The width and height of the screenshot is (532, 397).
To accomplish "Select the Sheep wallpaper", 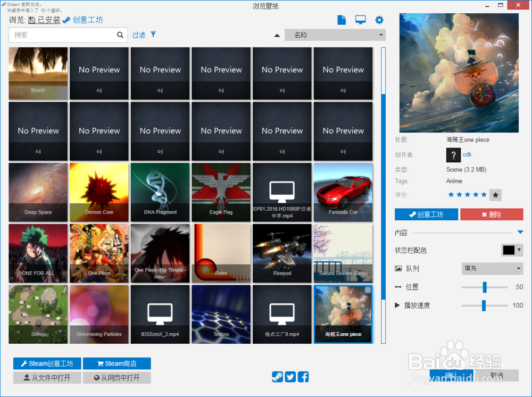I will click(38, 314).
